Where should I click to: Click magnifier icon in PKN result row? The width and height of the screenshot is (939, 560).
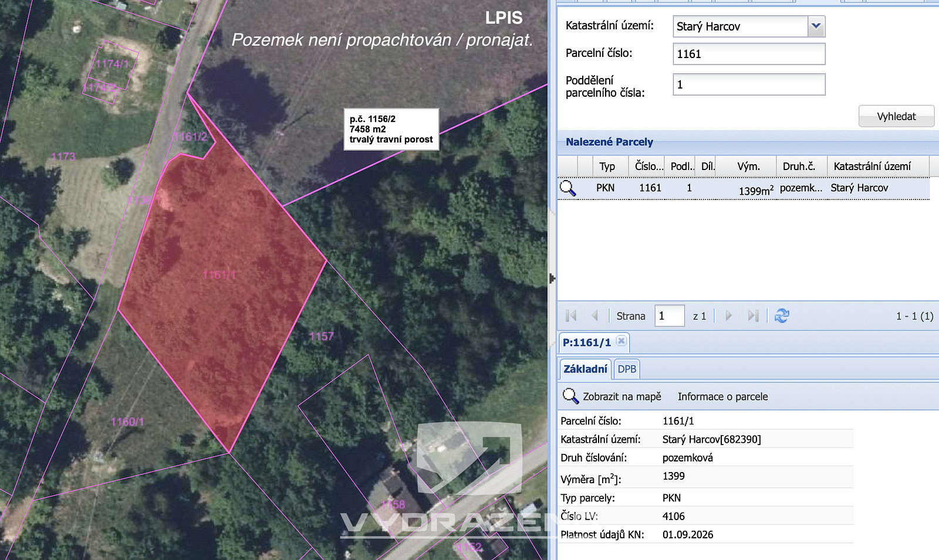pos(568,188)
